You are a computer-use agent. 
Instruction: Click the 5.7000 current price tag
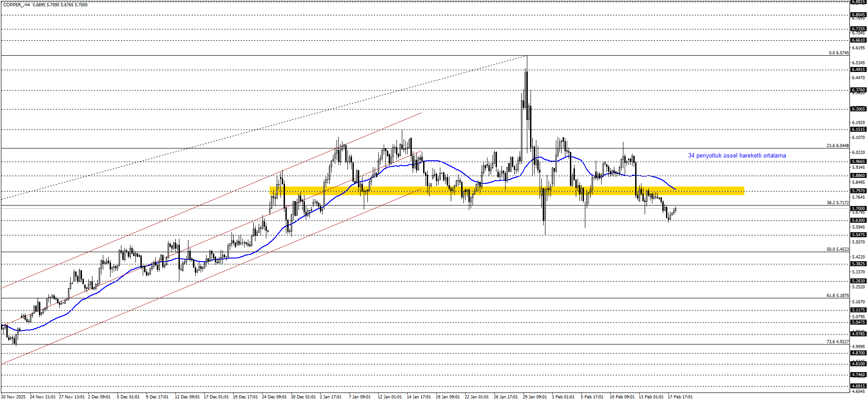(858, 209)
